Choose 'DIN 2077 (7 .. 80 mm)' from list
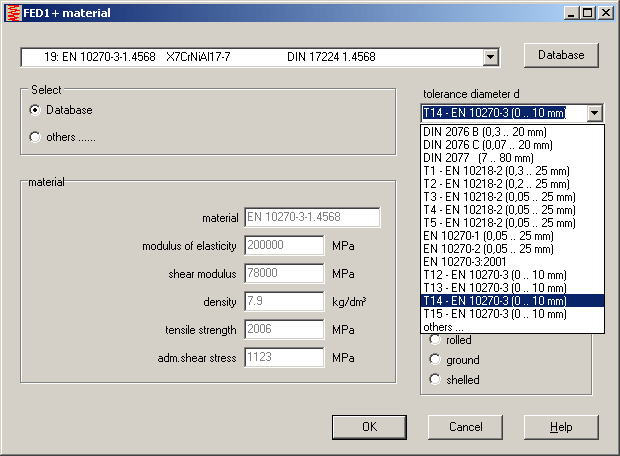 [485, 157]
